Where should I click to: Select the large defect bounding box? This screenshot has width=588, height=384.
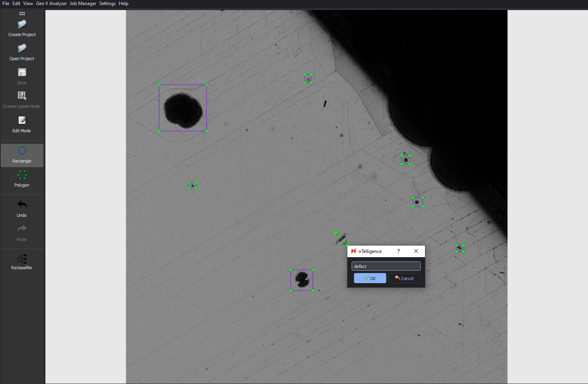pyautogui.click(x=183, y=85)
